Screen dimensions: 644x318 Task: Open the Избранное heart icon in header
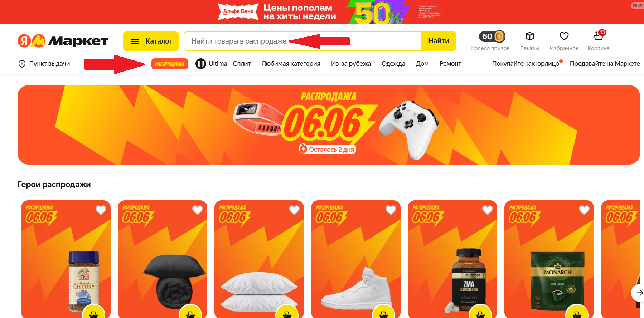564,36
